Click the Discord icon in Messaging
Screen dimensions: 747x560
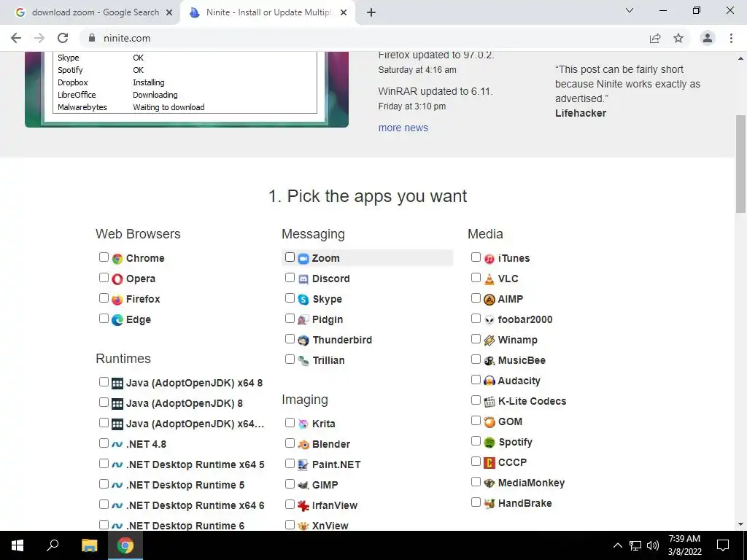point(303,279)
